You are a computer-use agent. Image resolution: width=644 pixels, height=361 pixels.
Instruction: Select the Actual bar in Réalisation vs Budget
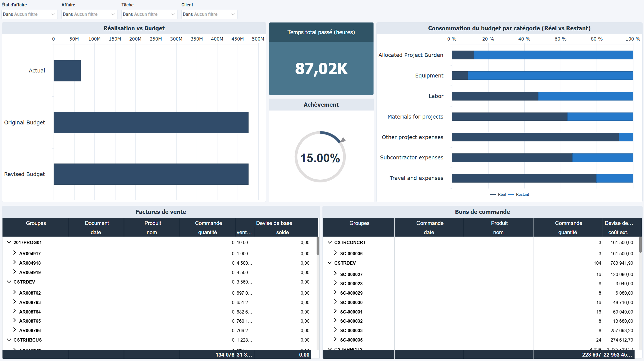click(67, 71)
